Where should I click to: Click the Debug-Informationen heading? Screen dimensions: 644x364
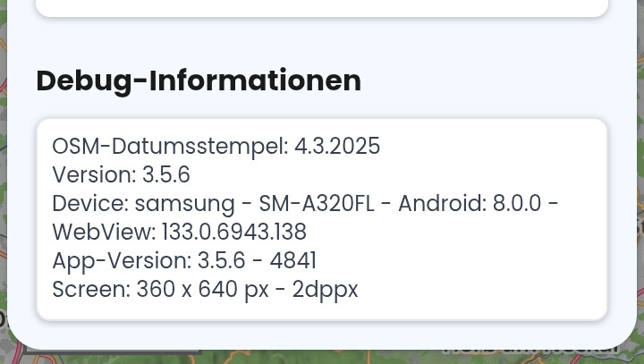pos(199,81)
